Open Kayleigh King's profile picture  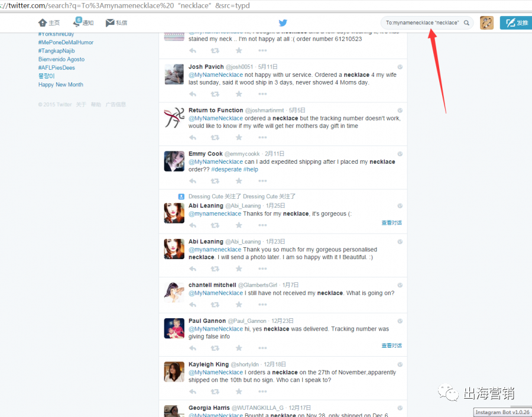[x=174, y=371]
